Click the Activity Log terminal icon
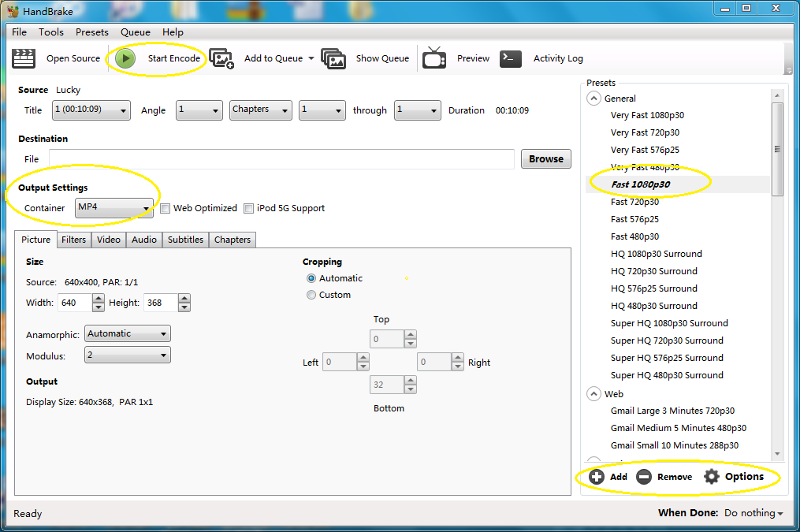Image resolution: width=800 pixels, height=532 pixels. click(511, 58)
